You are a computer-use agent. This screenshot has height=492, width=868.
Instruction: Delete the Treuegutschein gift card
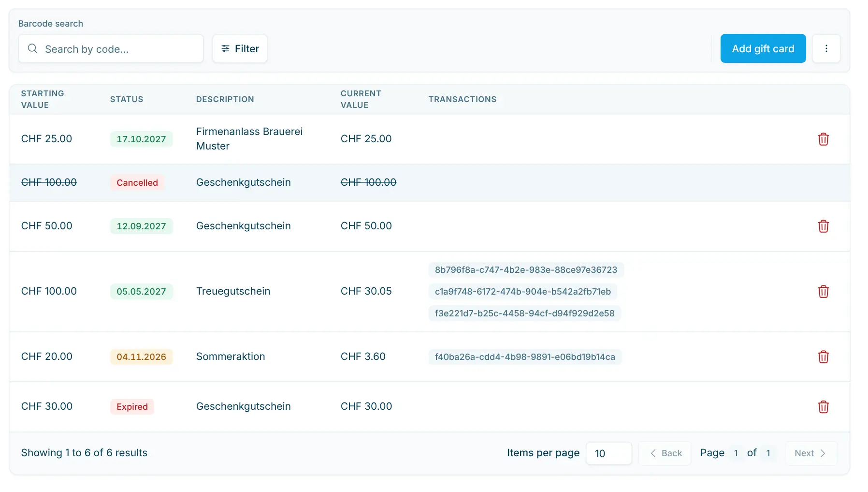(x=823, y=292)
